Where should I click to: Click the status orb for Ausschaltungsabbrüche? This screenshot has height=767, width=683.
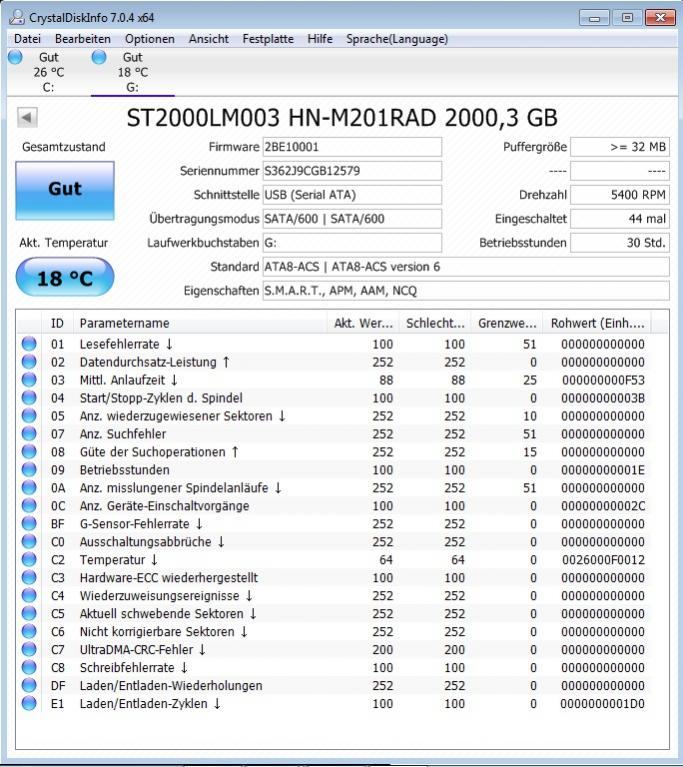(x=29, y=541)
